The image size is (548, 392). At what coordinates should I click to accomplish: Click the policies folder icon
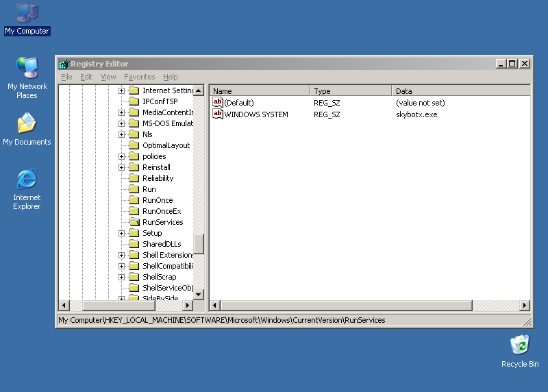click(134, 156)
